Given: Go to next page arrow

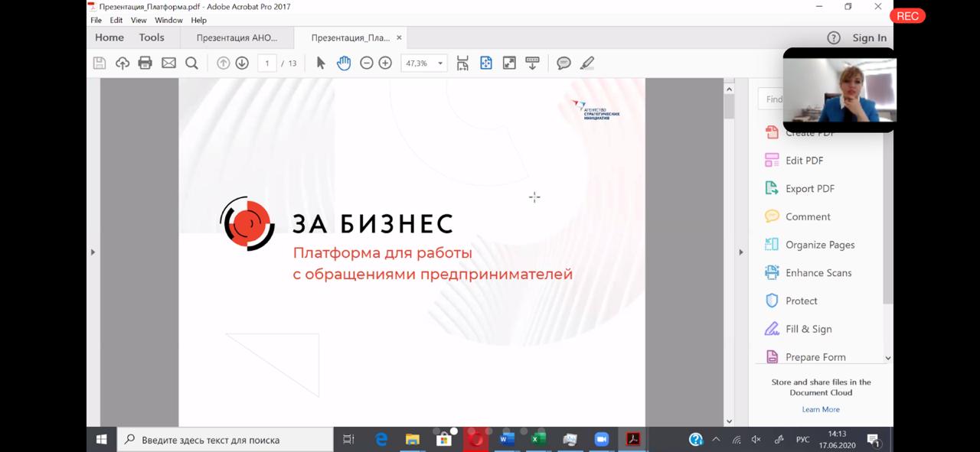Looking at the screenshot, I should [x=242, y=63].
